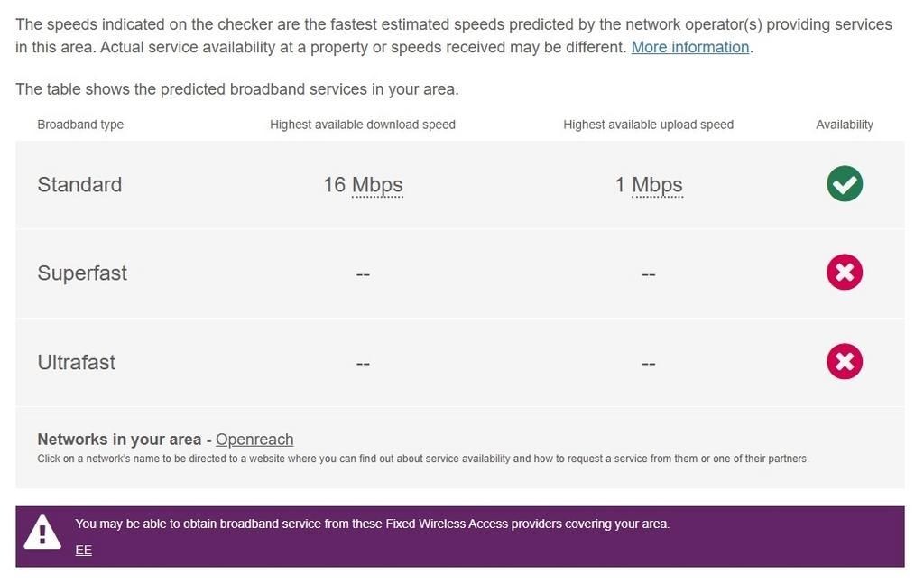Click the warning triangle icon in purple banner
Viewport: 924px width, 584px height.
click(x=42, y=533)
